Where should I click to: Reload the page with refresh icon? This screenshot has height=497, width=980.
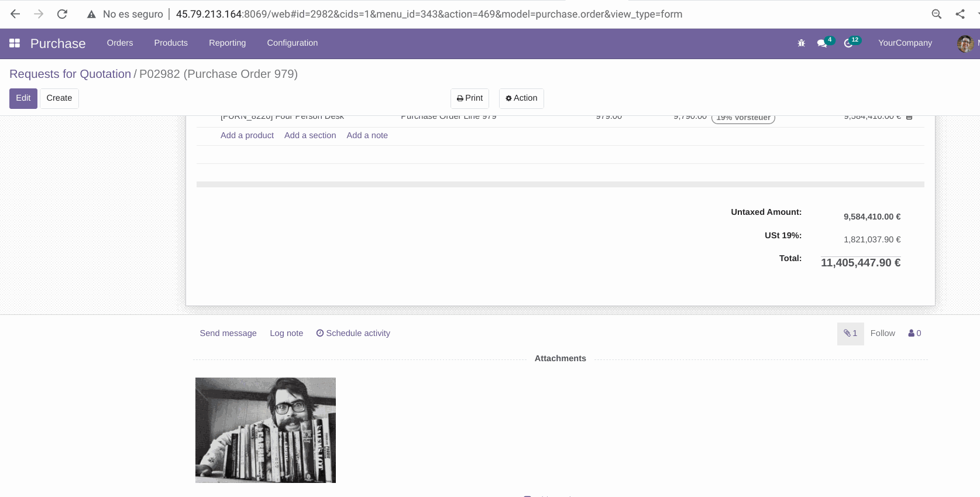(x=62, y=14)
